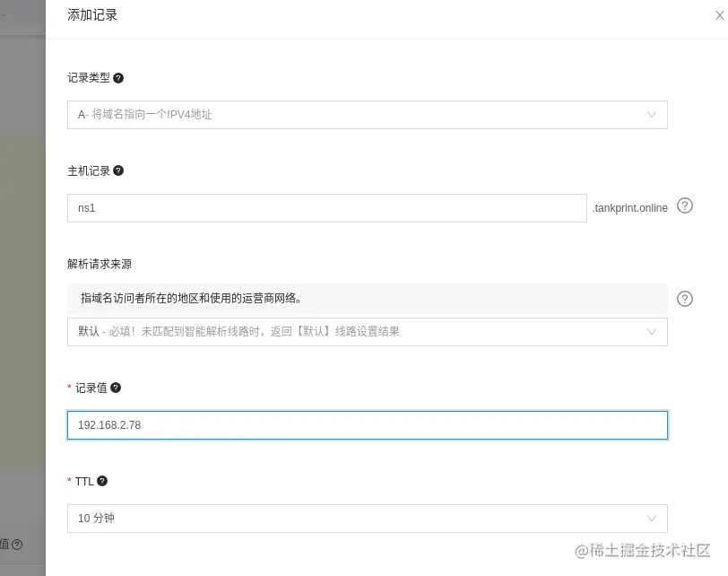This screenshot has width=728, height=576.
Task: Click the .tankprint.online domain suffix label
Action: 628,206
